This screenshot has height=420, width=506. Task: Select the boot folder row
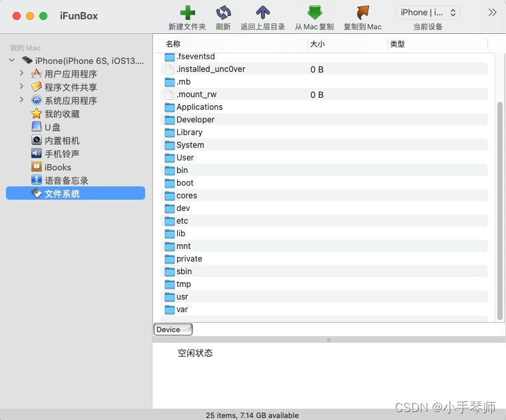click(324, 183)
